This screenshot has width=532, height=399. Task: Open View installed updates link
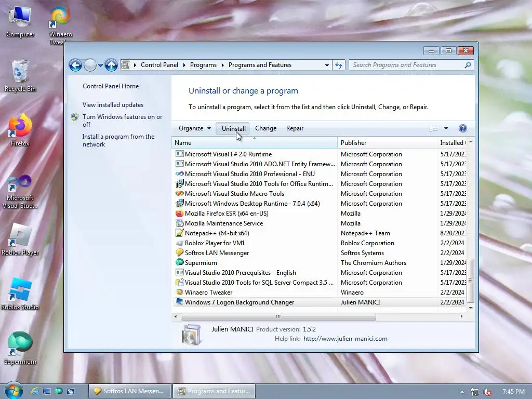(113, 105)
